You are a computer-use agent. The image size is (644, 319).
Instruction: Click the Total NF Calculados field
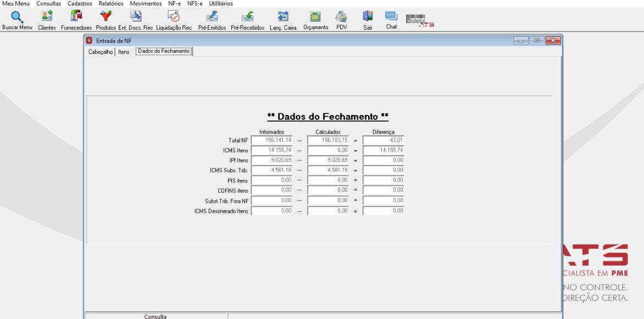pos(327,140)
